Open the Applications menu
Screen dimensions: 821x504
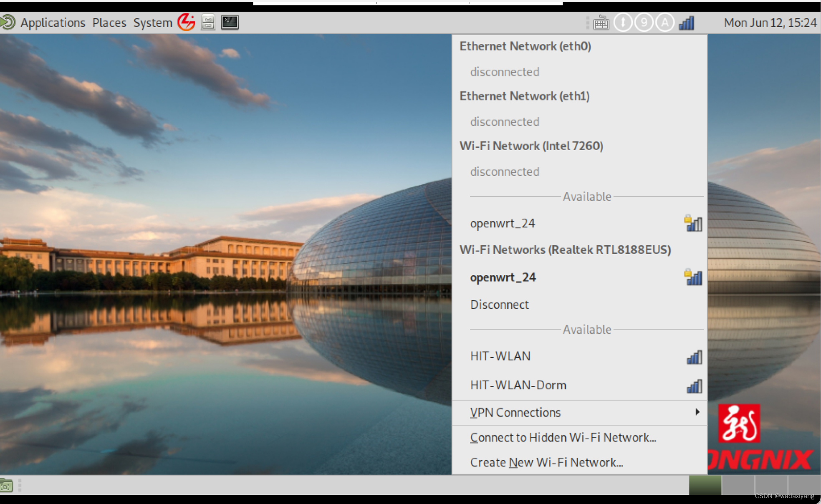(x=52, y=23)
